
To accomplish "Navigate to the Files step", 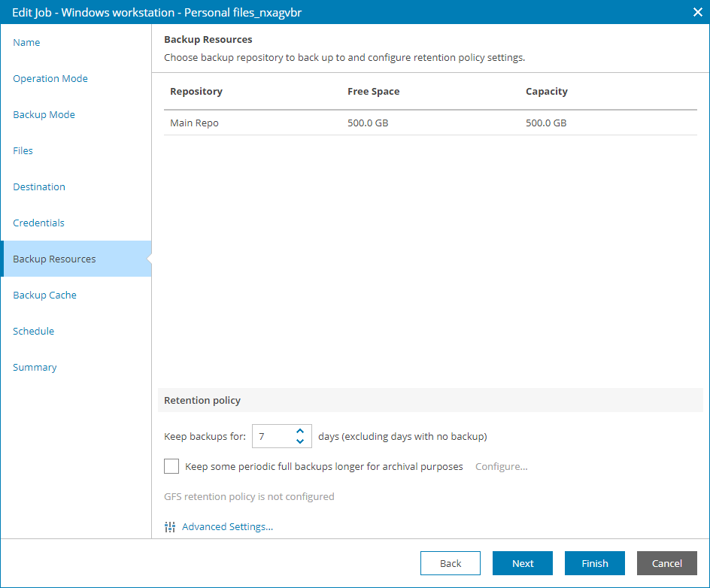I will [x=23, y=150].
